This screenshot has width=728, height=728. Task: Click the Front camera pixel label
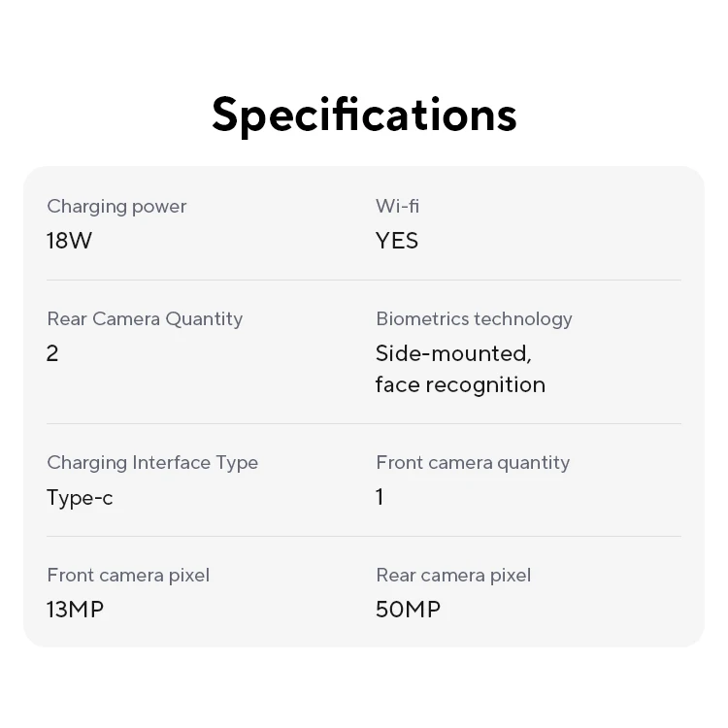(128, 575)
